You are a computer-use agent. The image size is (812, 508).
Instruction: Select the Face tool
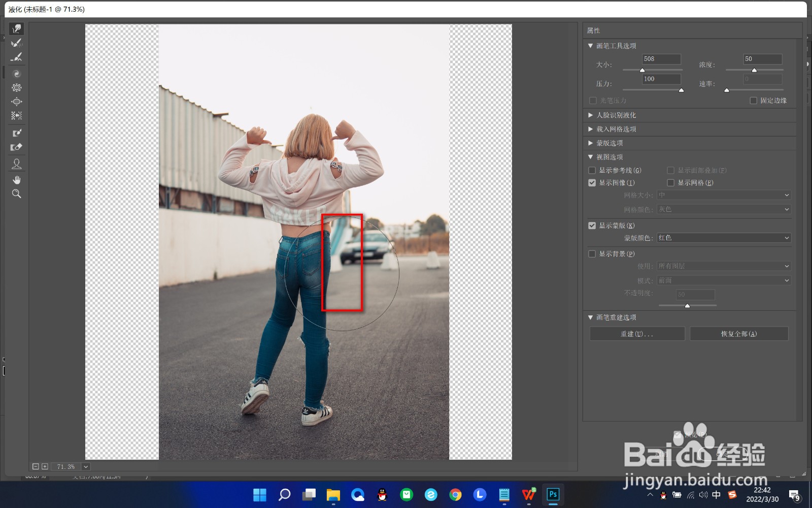point(16,164)
